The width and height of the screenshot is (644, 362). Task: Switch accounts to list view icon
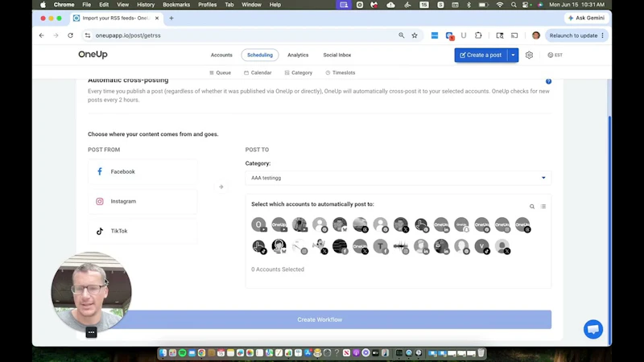click(x=543, y=207)
